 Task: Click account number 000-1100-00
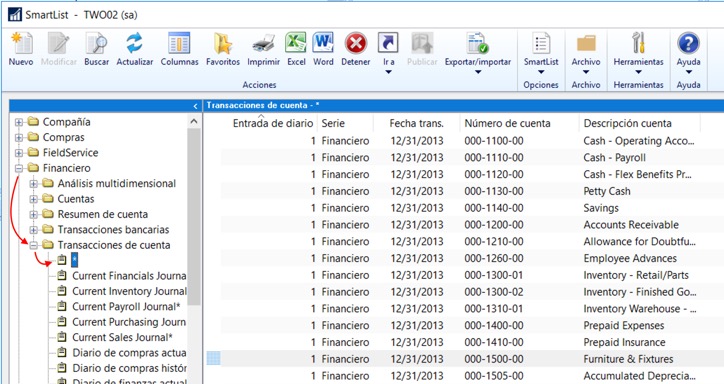(x=494, y=141)
